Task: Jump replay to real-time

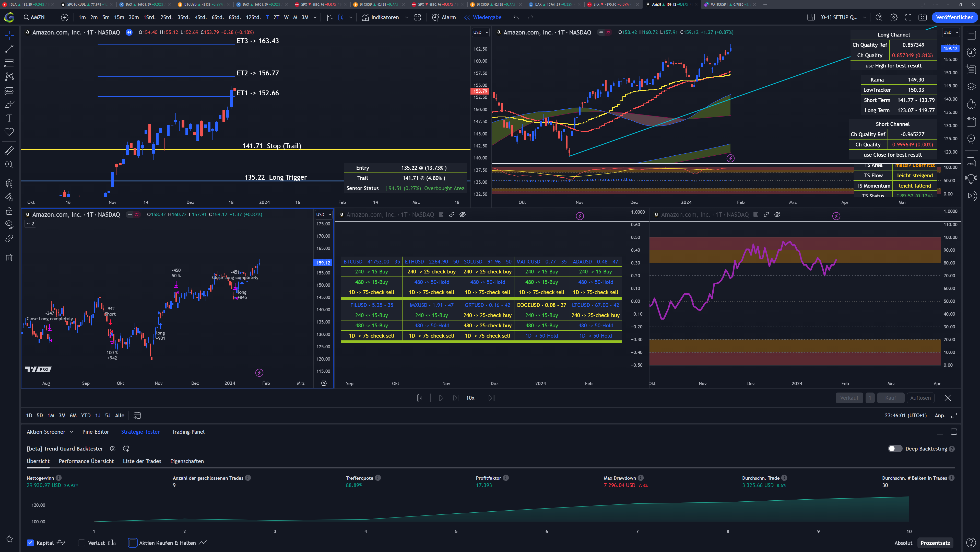Action: [491, 398]
